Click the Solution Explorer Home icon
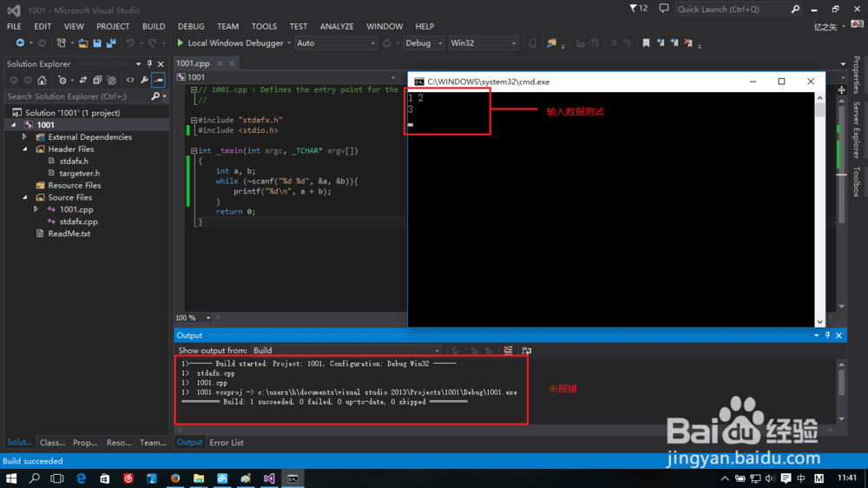 [x=42, y=80]
